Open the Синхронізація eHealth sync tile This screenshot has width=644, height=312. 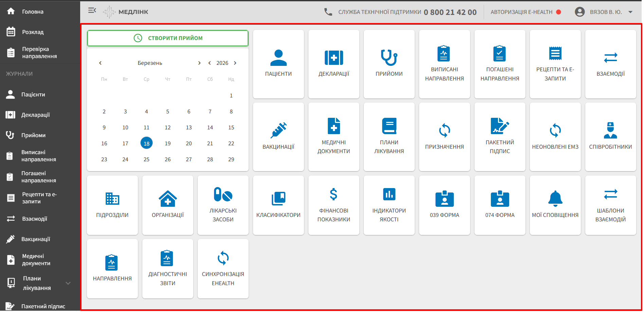[223, 269]
